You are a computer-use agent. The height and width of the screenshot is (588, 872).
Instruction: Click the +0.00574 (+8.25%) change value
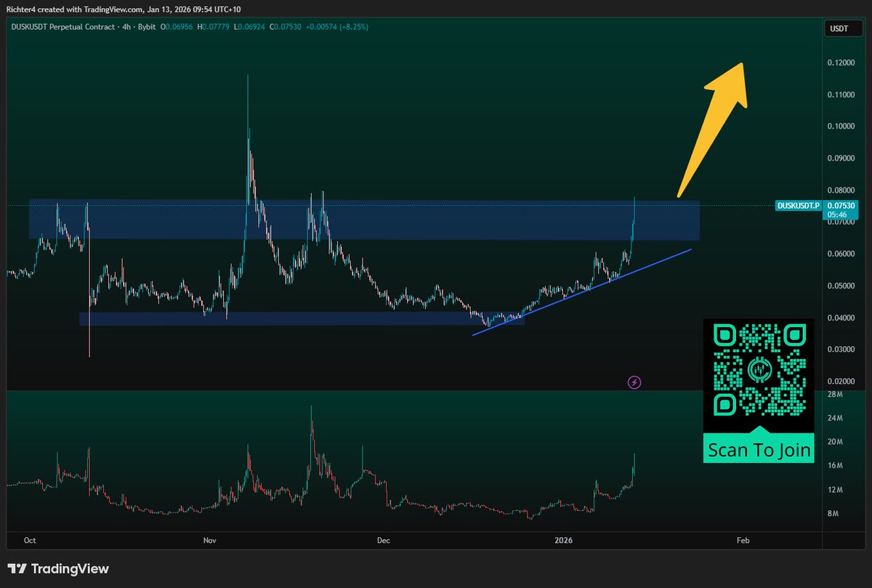(x=338, y=27)
